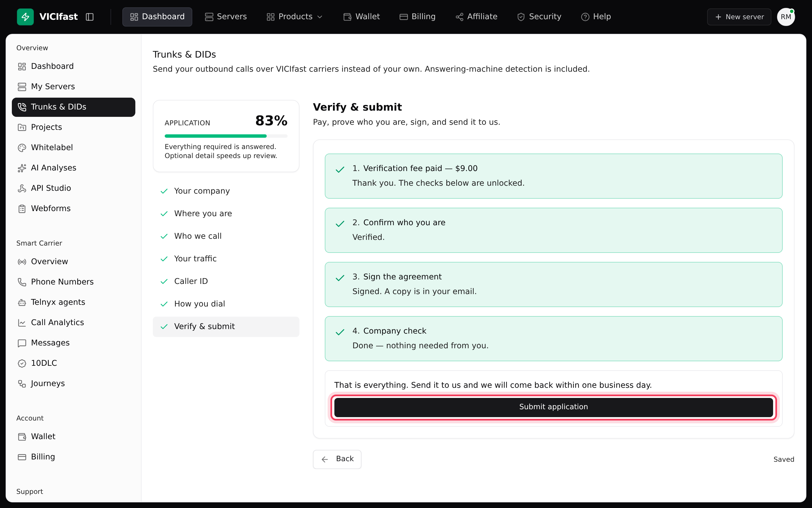Jump to Where you are step
The width and height of the screenshot is (812, 508).
click(226, 214)
